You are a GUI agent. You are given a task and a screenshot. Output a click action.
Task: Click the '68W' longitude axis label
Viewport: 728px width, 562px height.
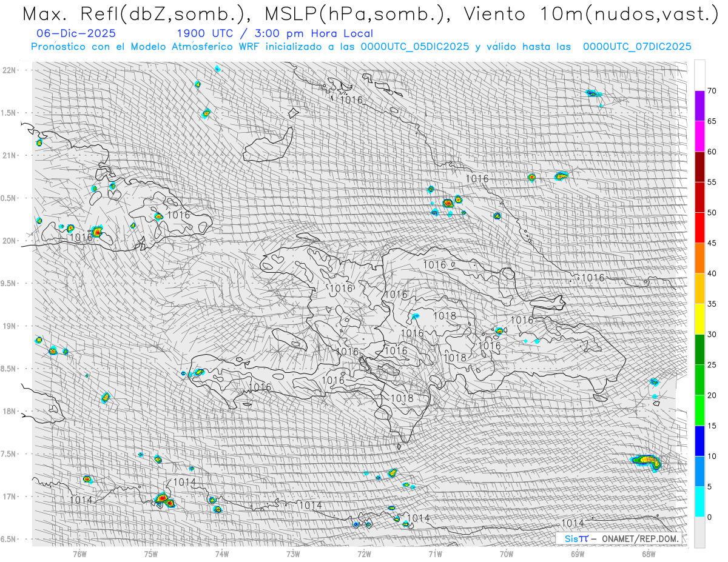pyautogui.click(x=649, y=553)
